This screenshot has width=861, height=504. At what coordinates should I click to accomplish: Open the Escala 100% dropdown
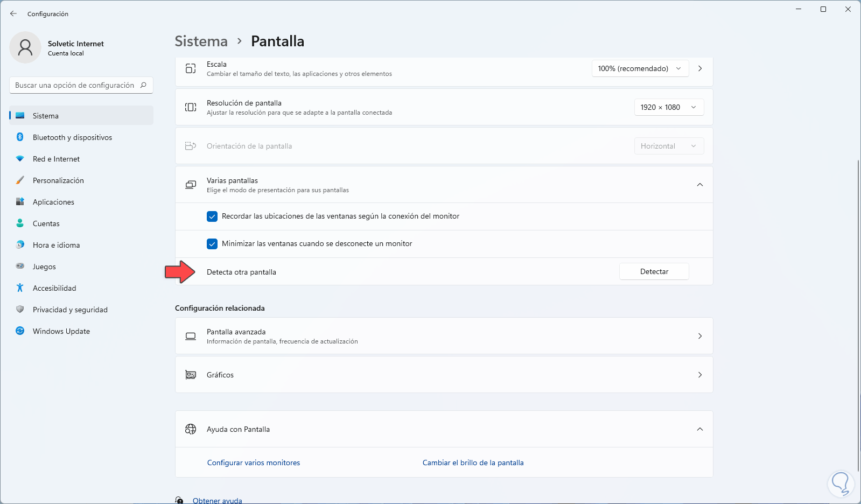click(x=640, y=68)
